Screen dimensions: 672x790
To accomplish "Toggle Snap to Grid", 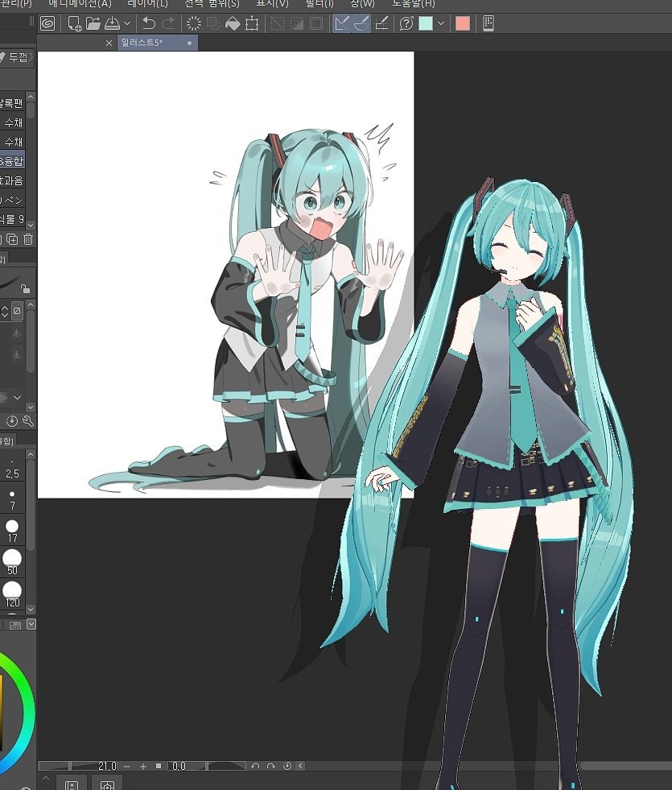I will [x=381, y=23].
